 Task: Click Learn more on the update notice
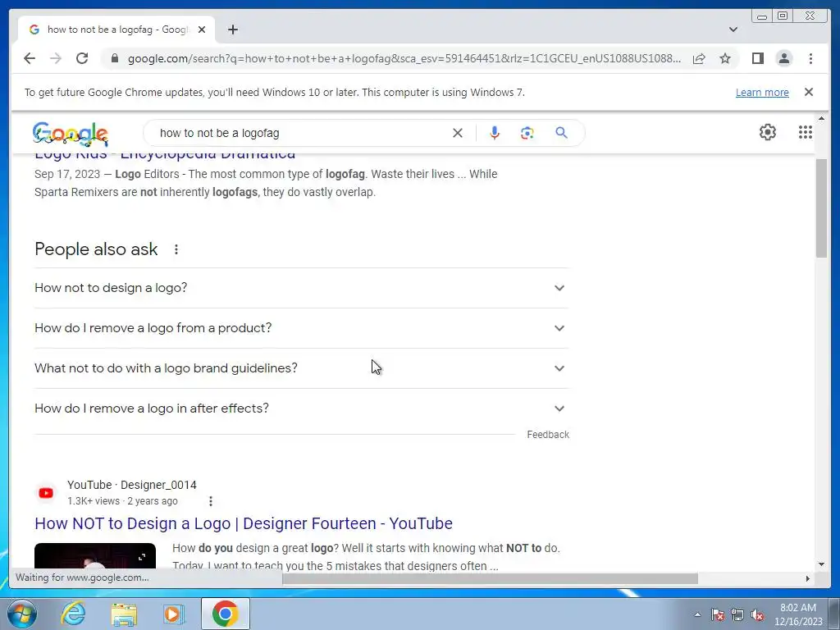(x=762, y=92)
